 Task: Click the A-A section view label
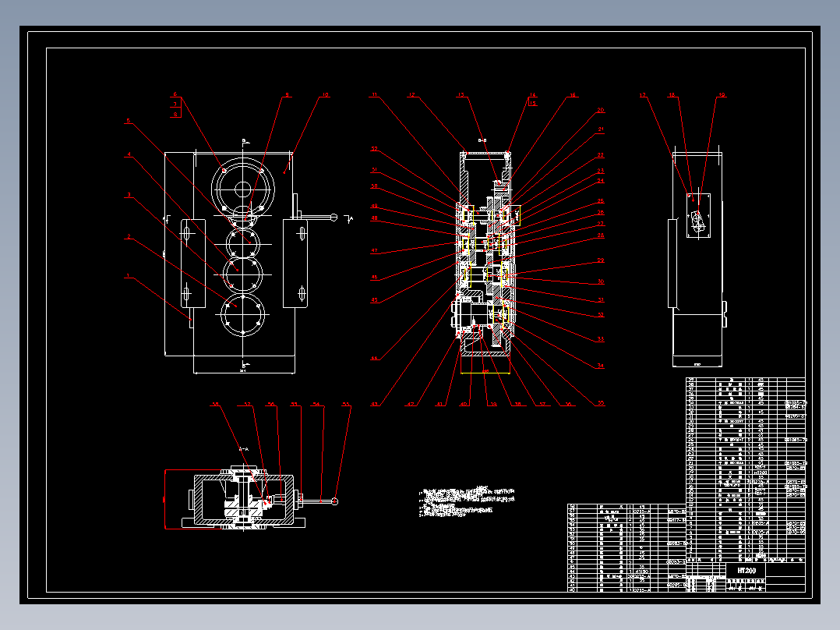[x=243, y=449]
